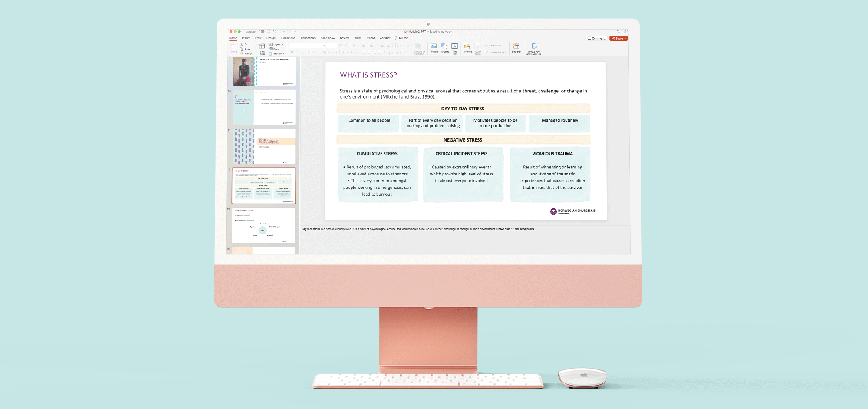Select the Session 2 Staff and Self-care thumbnail
Screen dimensions: 868x409
point(264,71)
